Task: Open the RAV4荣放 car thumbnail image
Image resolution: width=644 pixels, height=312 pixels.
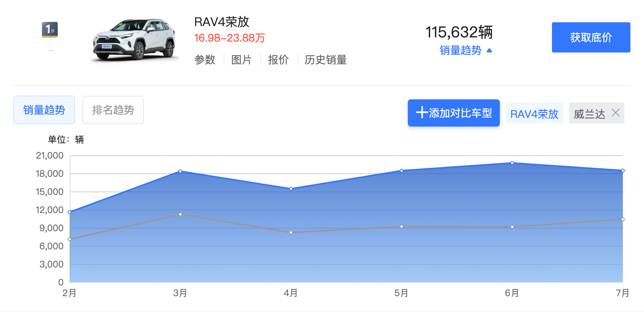Action: click(x=134, y=40)
